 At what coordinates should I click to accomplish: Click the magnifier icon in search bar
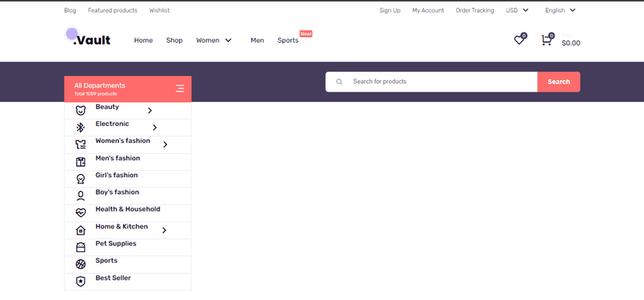(x=339, y=82)
